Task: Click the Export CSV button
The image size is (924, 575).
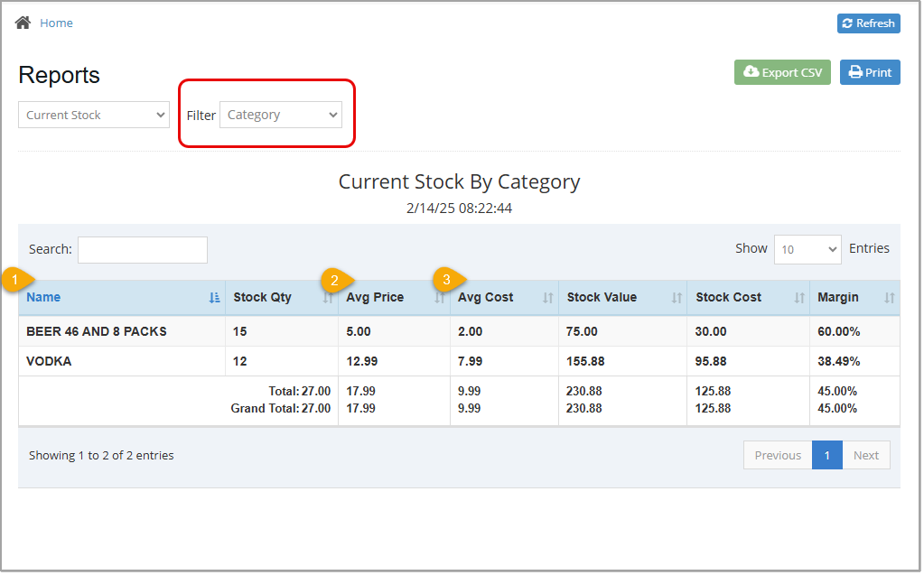Action: (x=782, y=71)
